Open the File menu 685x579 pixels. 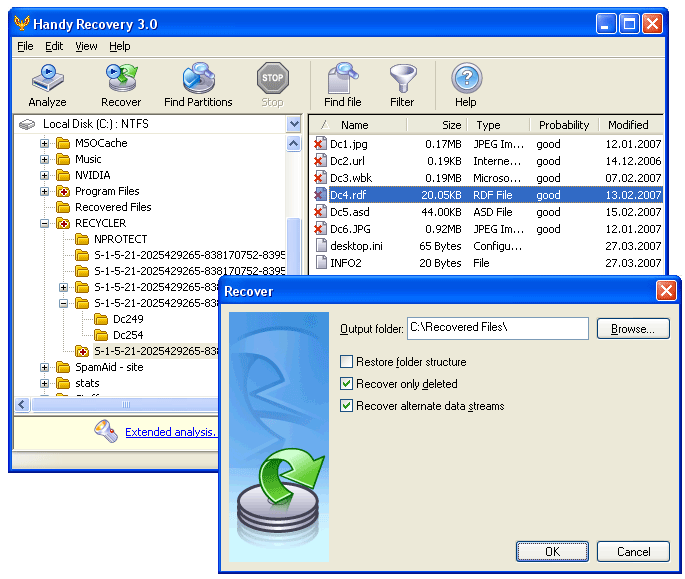coord(25,46)
